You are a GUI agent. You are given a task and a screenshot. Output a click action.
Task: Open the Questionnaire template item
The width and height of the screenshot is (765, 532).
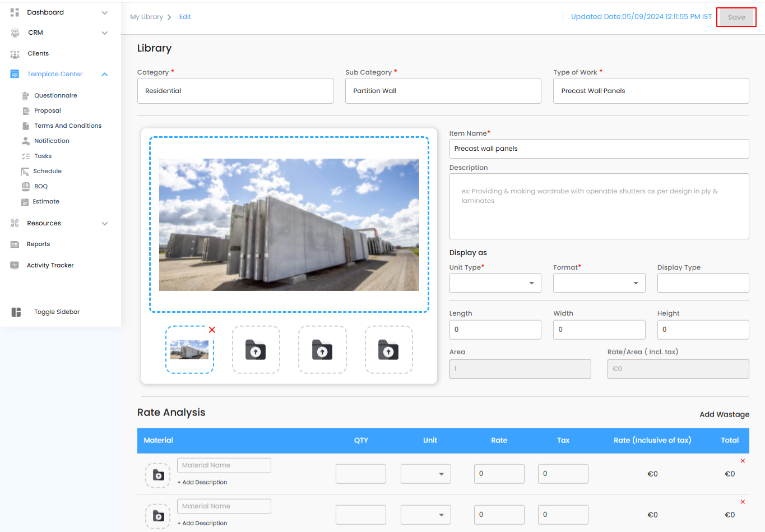(55, 95)
